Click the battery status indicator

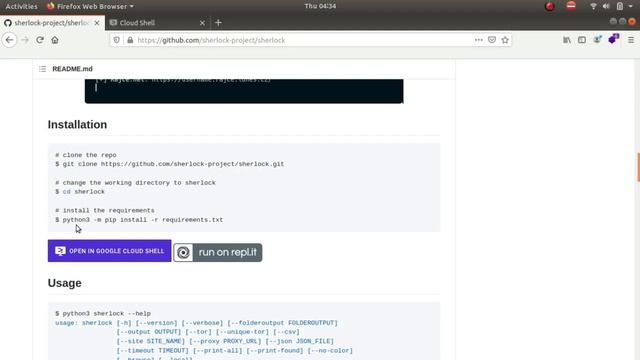pos(620,6)
